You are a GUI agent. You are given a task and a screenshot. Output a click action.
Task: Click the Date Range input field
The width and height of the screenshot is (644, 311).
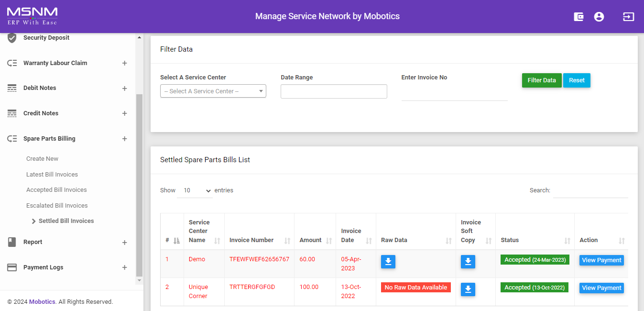pyautogui.click(x=334, y=91)
